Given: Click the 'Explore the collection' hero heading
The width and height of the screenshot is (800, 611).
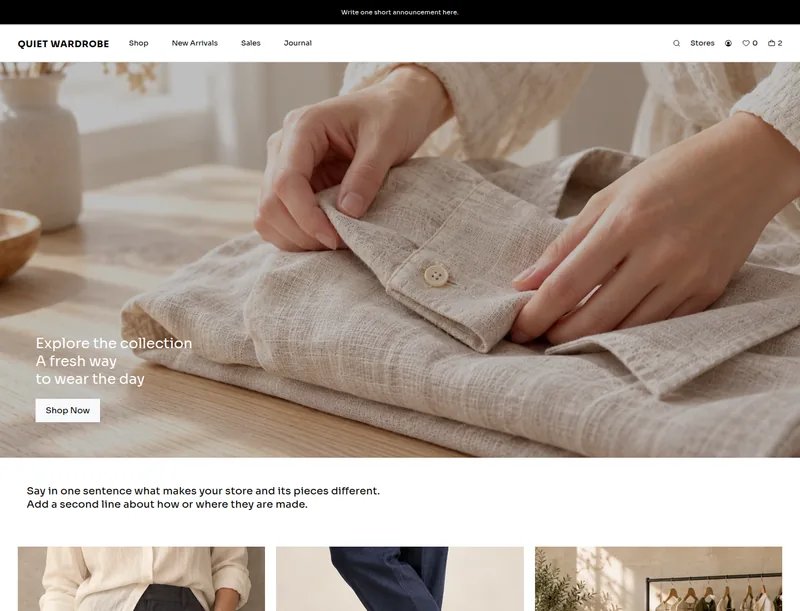Looking at the screenshot, I should click(114, 343).
